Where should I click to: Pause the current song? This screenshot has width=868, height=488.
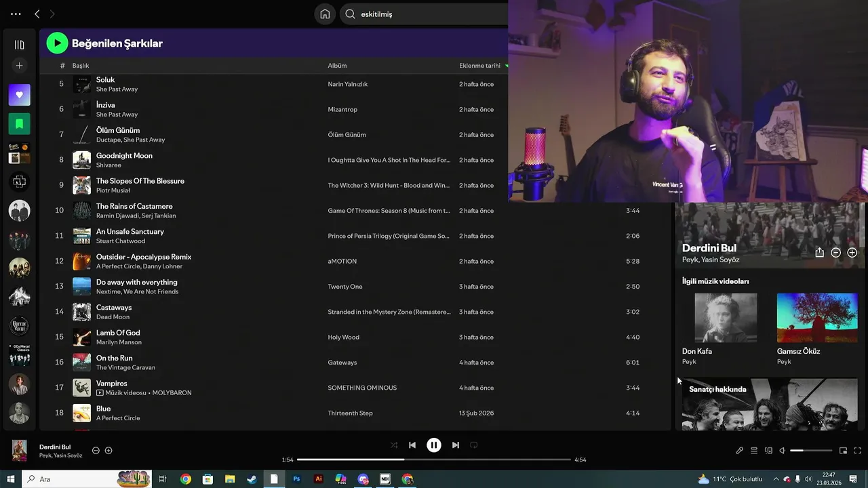(x=434, y=445)
